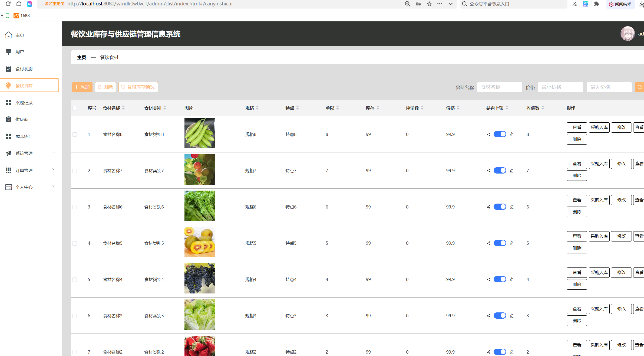Check the row checkbox for 食材名称8
The width and height of the screenshot is (644, 356).
pos(75,135)
